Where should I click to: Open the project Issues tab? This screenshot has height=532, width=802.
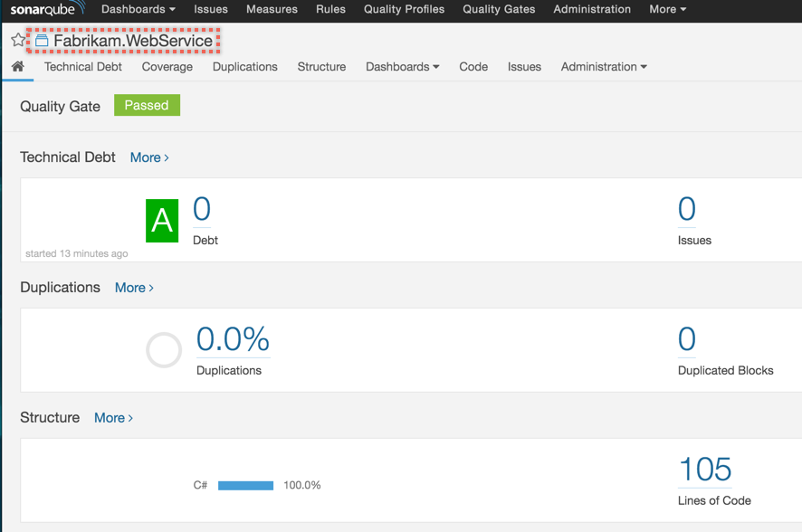pyautogui.click(x=524, y=67)
